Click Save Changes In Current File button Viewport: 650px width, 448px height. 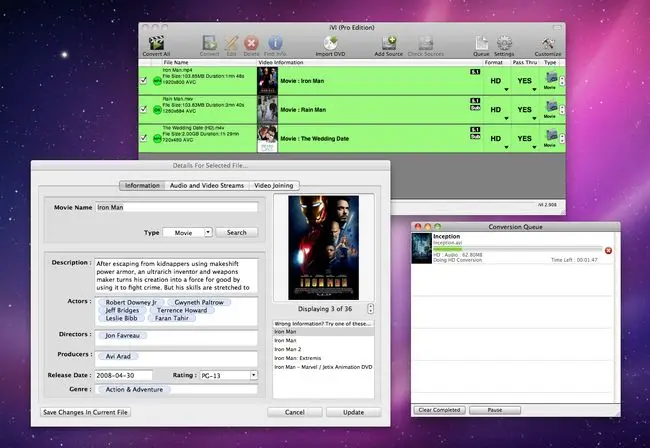tap(85, 412)
